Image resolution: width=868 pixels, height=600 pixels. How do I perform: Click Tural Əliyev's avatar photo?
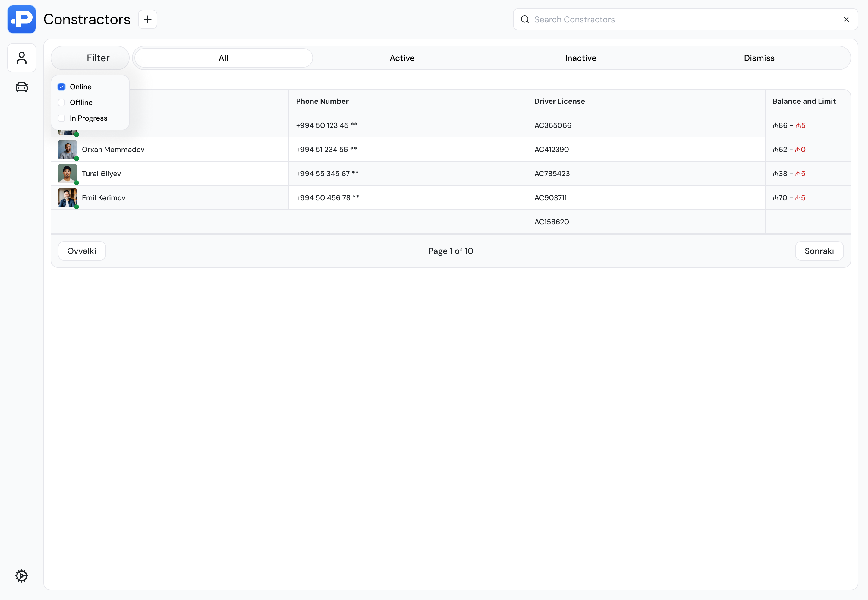point(67,173)
